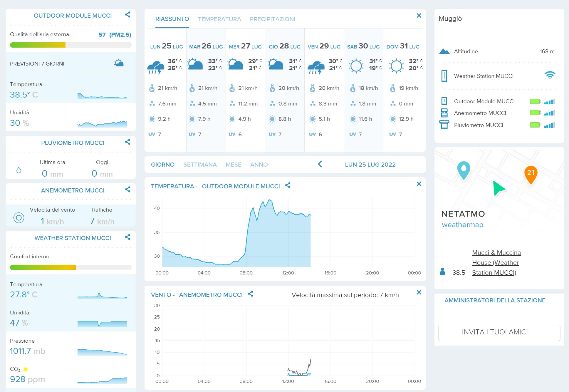The width and height of the screenshot is (569, 392).
Task: Share the Anemometro MUCCI panel
Action: click(128, 190)
